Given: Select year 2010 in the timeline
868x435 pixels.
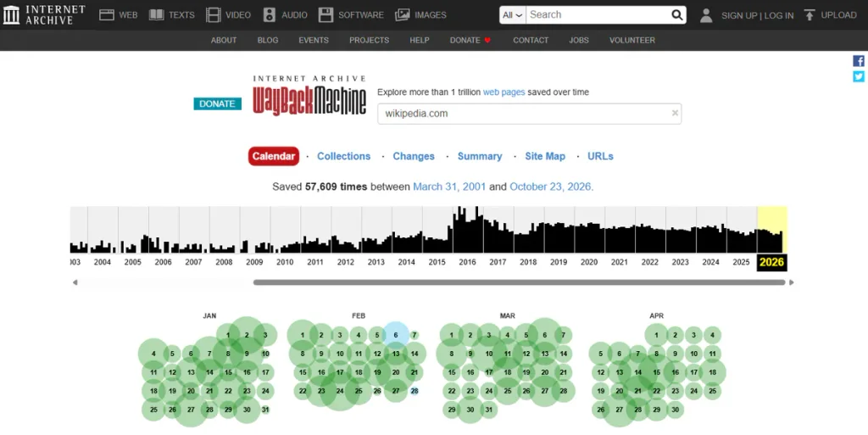Looking at the screenshot, I should point(285,262).
